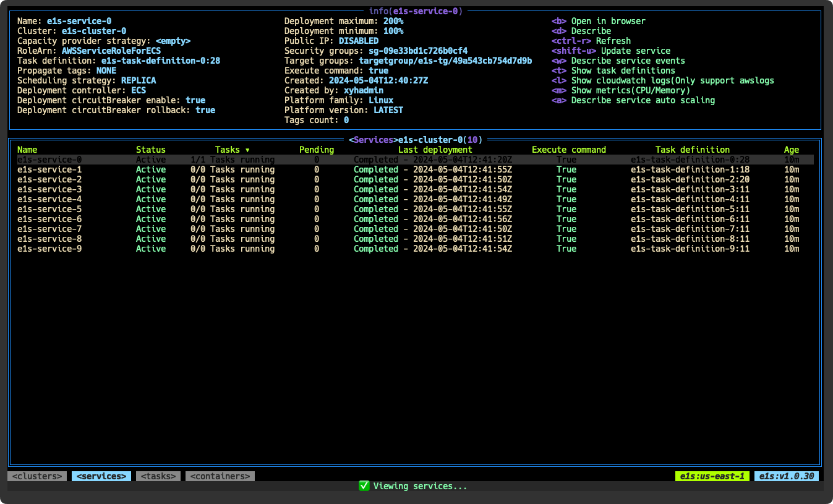This screenshot has width=833, height=504.
Task: Click the RoleArn AWSServiceRoleForECS value
Action: (x=111, y=51)
